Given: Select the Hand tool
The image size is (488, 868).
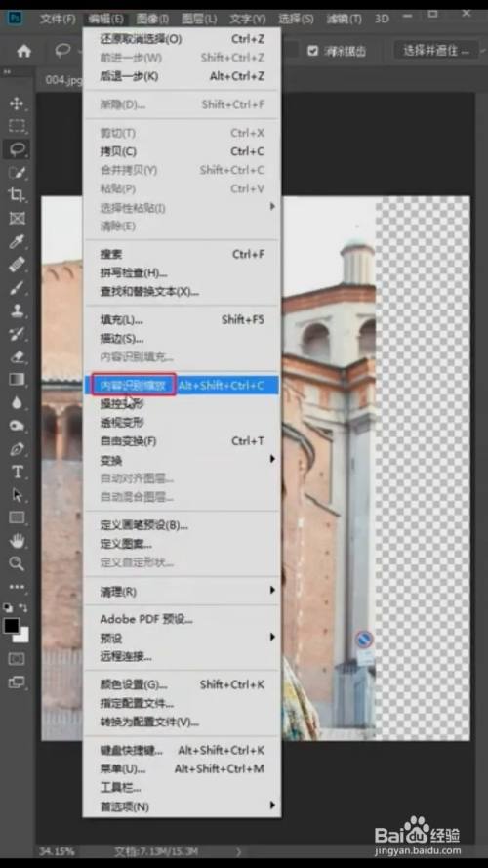Looking at the screenshot, I should tap(18, 541).
